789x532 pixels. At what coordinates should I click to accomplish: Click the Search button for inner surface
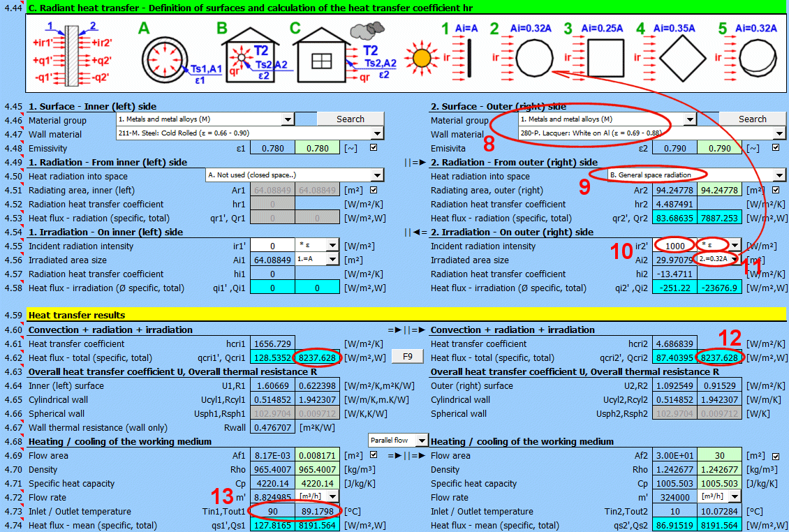[x=351, y=119]
